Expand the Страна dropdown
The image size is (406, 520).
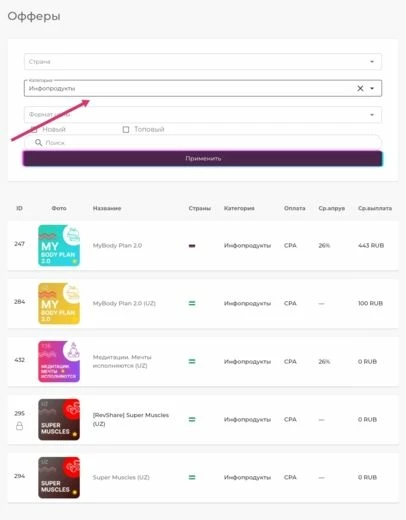[203, 62]
